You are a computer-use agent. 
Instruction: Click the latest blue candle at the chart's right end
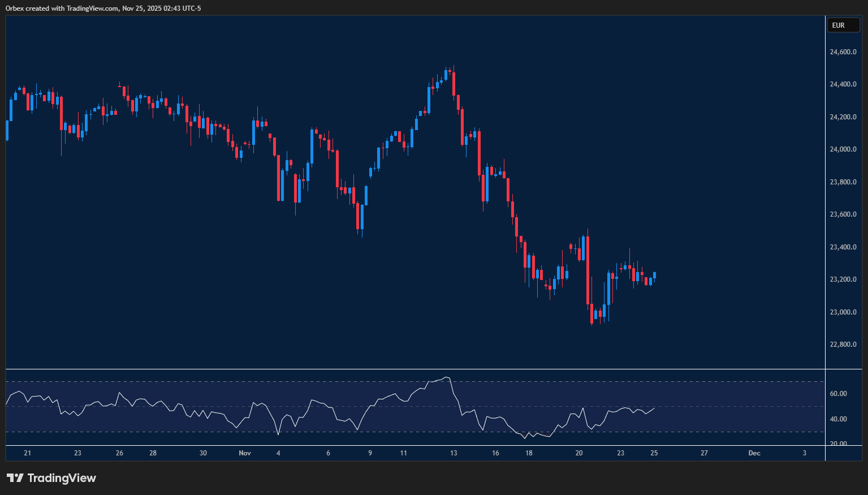[654, 275]
